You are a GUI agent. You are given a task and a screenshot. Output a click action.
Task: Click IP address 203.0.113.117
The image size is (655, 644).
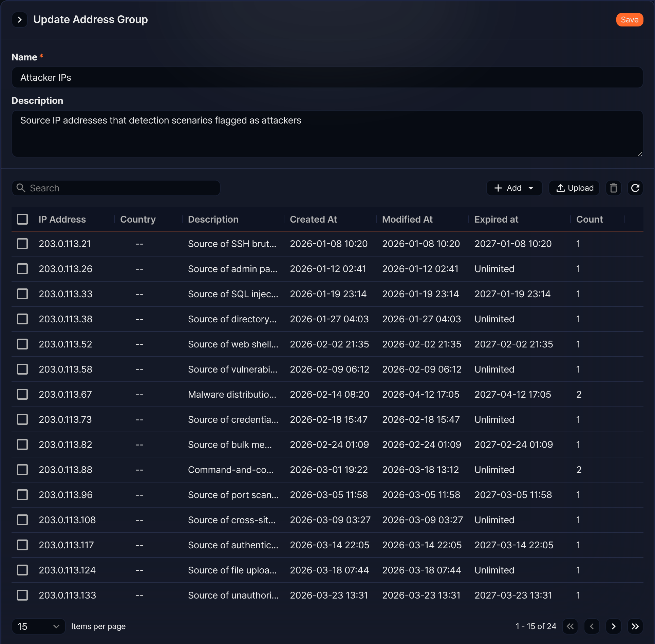(66, 545)
